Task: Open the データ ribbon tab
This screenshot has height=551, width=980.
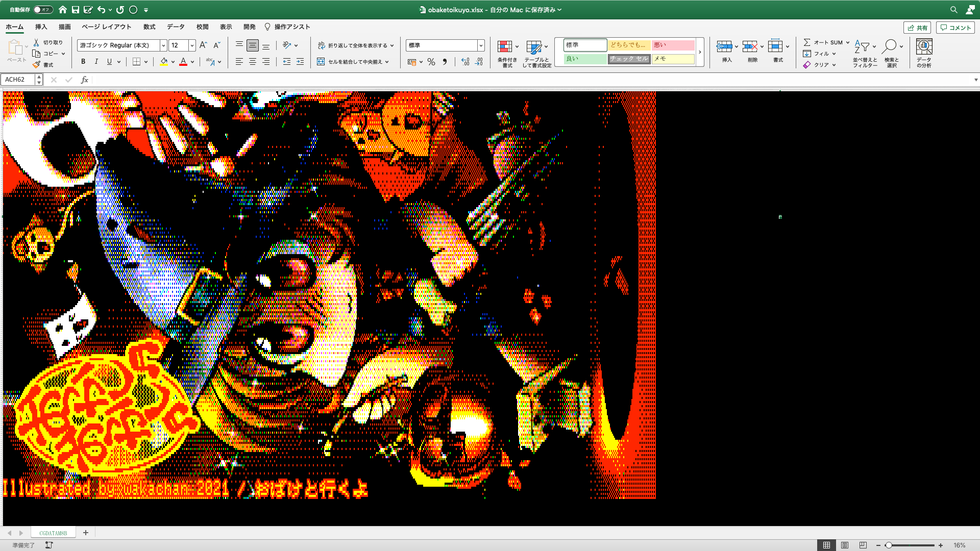Action: (x=176, y=27)
